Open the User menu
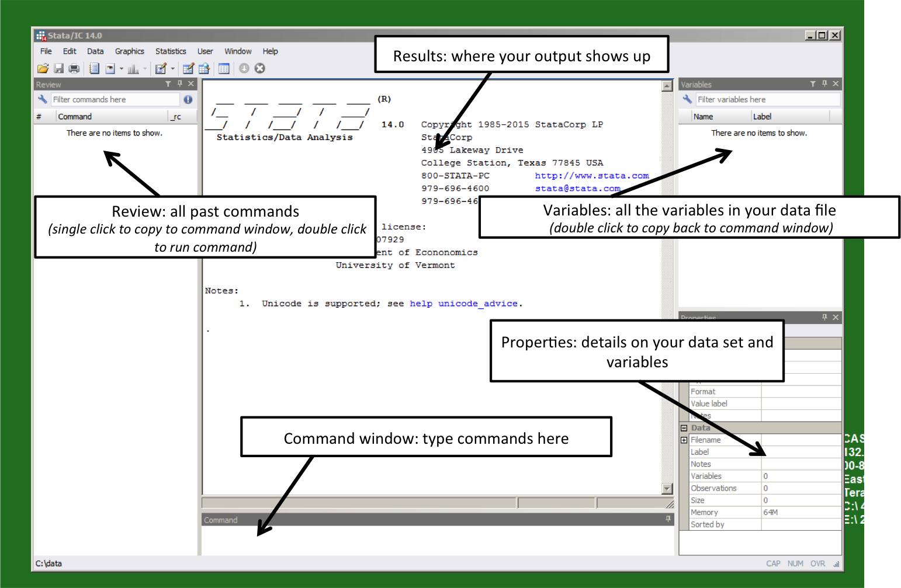 205,51
